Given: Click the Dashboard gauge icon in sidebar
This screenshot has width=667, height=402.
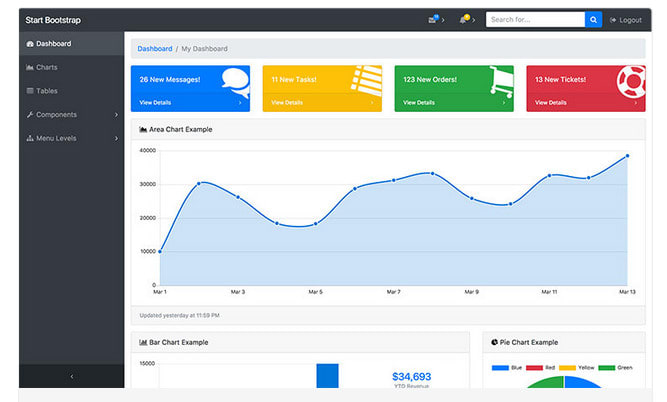Looking at the screenshot, I should [x=30, y=44].
